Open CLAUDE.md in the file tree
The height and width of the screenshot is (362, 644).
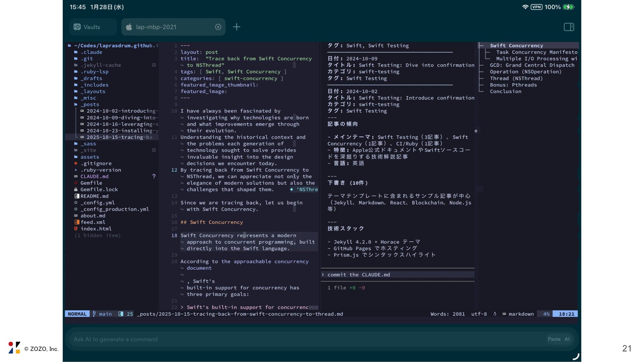pos(94,177)
